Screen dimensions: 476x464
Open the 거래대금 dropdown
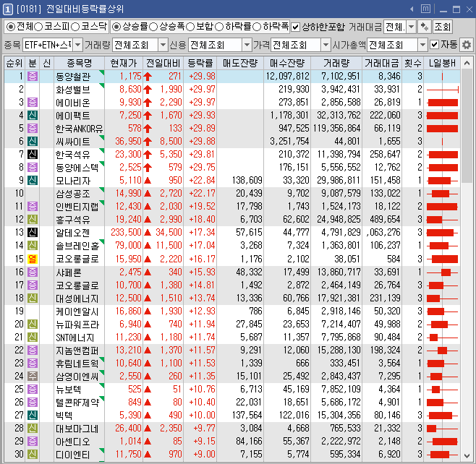(x=411, y=27)
